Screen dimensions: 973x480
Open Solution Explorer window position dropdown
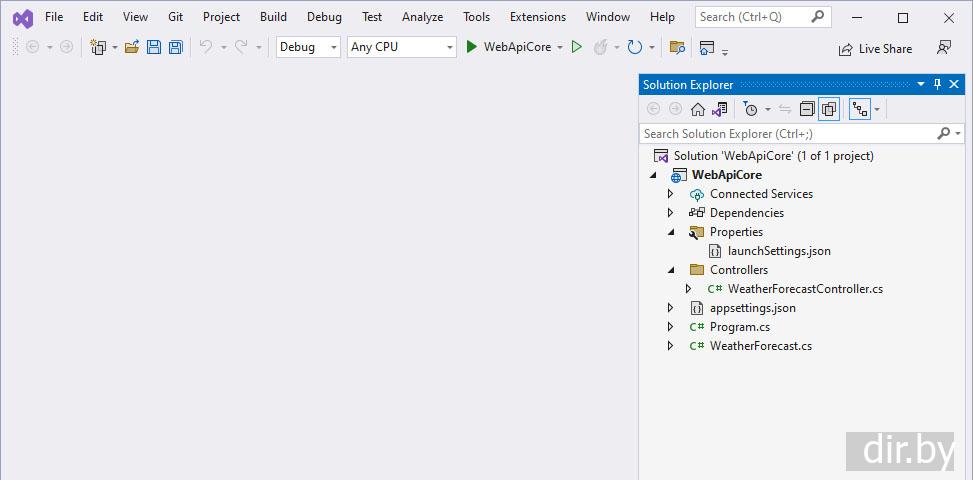(x=921, y=84)
